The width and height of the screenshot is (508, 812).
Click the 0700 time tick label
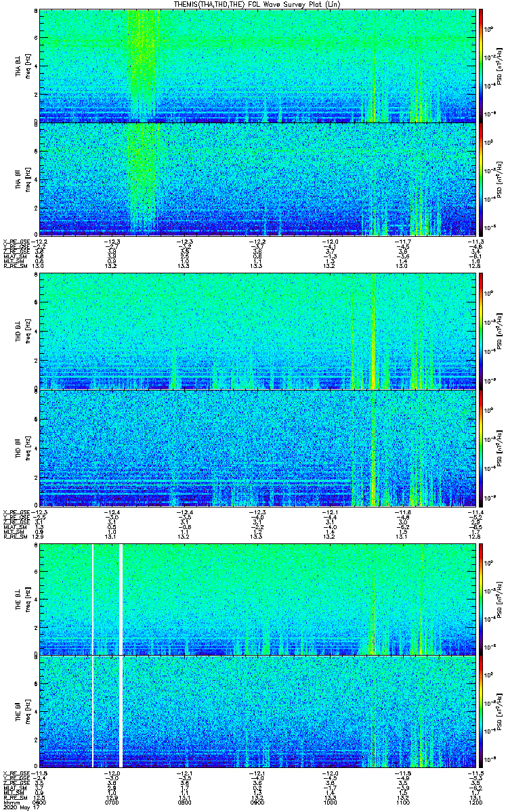pyautogui.click(x=112, y=802)
